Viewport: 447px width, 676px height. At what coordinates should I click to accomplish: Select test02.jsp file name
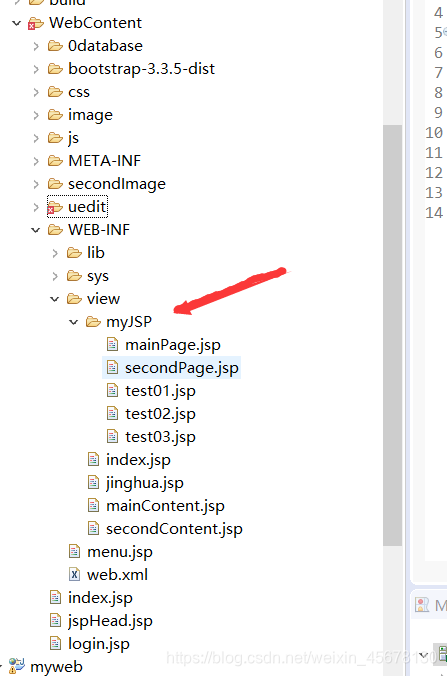[160, 414]
